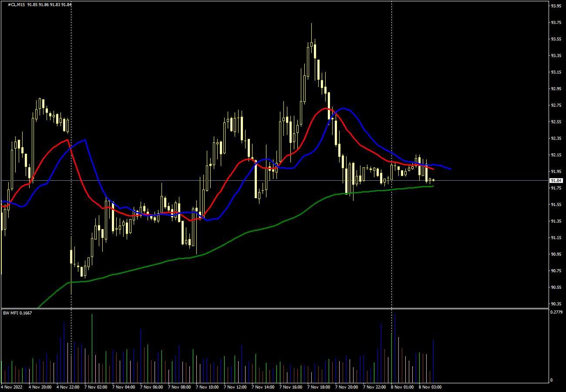Click the 4 Nov 2022 time label
This screenshot has width=566, height=392.
pos(11,387)
